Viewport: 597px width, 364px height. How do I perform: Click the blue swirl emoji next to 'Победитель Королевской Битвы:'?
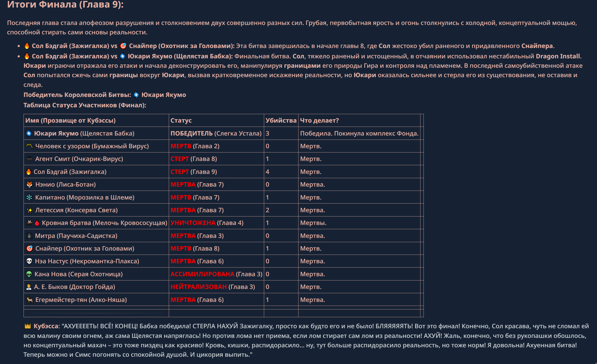point(136,95)
